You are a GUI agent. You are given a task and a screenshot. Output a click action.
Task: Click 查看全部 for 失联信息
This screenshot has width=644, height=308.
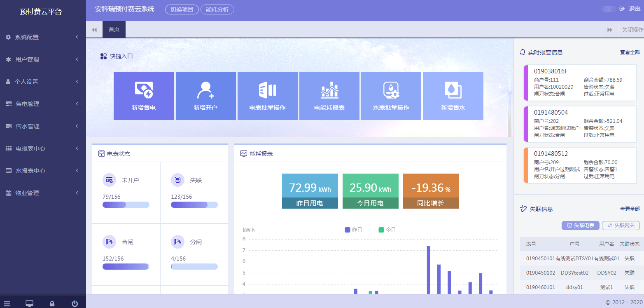click(630, 209)
